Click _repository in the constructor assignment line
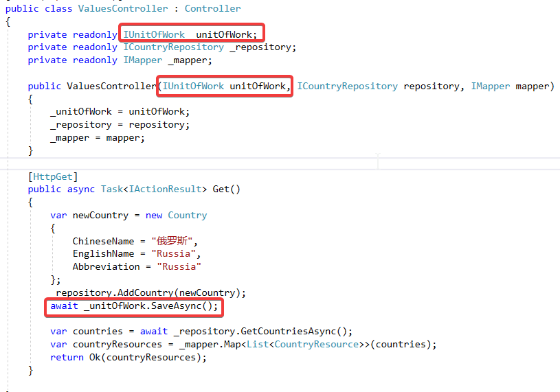The height and width of the screenshot is (392, 560). (81, 125)
